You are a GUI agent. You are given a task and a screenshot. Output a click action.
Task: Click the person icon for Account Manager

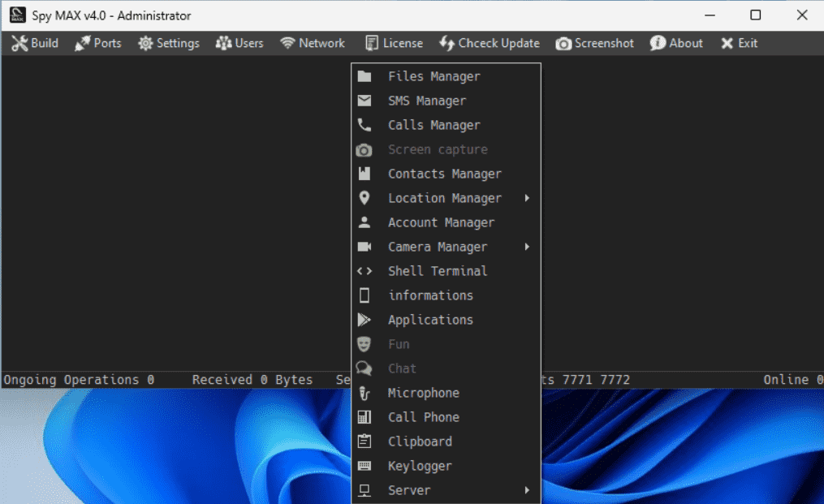(365, 222)
